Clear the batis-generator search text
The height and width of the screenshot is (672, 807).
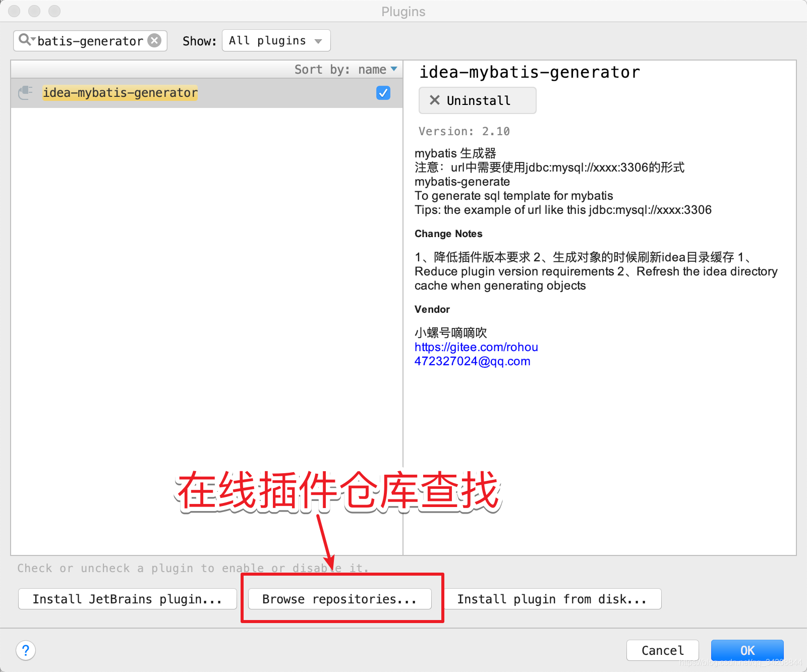[154, 40]
